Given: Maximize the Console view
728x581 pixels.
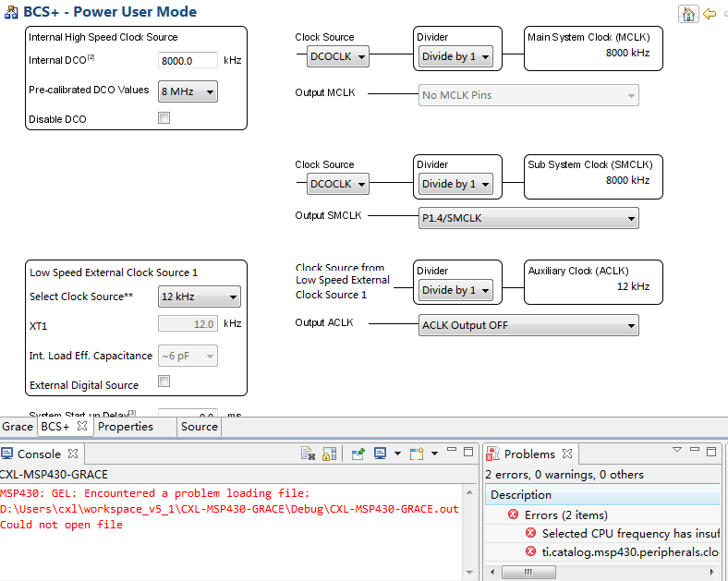Looking at the screenshot, I should [x=468, y=452].
